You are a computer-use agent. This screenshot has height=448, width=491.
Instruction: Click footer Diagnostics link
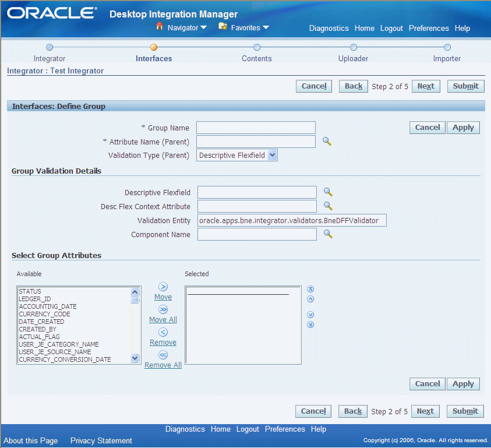click(185, 429)
